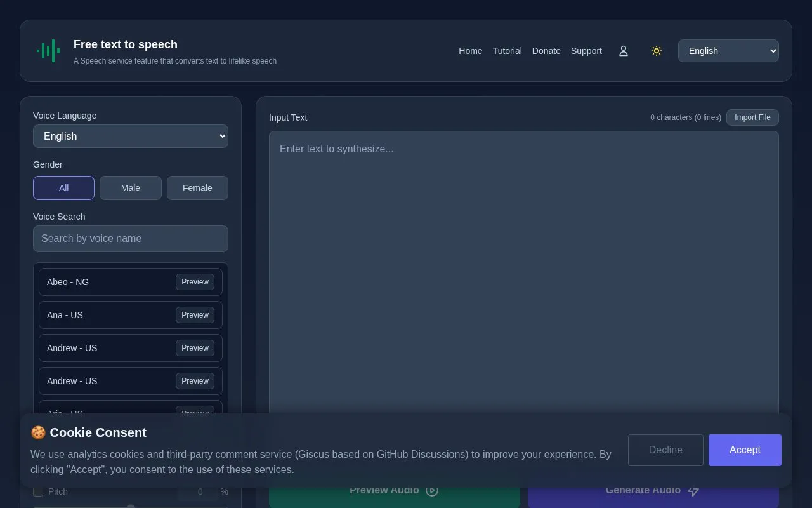812x508 pixels.
Task: Go to the Home menu item
Action: tap(470, 51)
